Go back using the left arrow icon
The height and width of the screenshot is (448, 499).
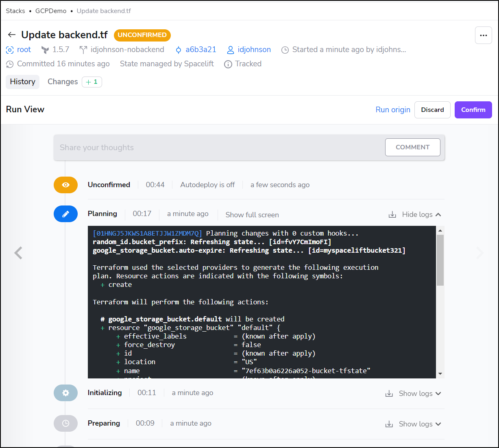click(x=12, y=35)
